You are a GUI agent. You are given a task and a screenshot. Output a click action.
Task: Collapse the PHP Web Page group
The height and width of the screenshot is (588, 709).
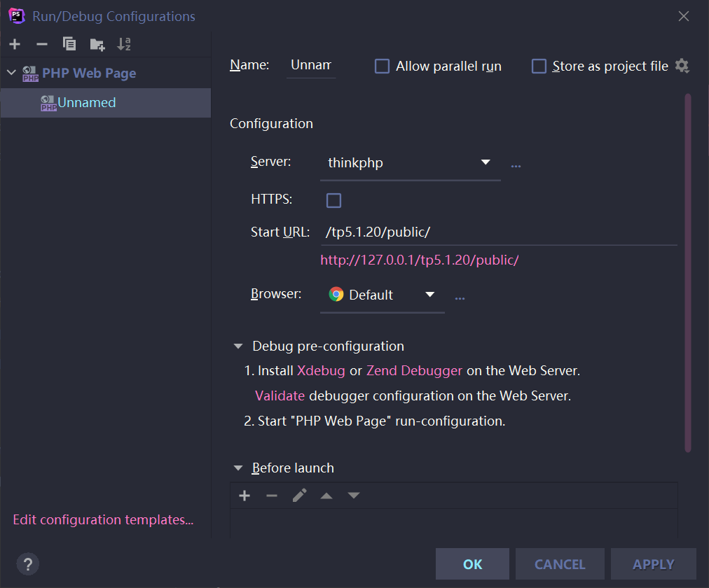(11, 72)
